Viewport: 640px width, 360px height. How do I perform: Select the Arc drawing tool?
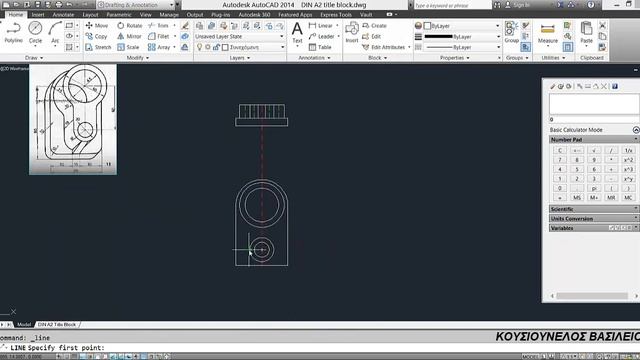[x=55, y=32]
